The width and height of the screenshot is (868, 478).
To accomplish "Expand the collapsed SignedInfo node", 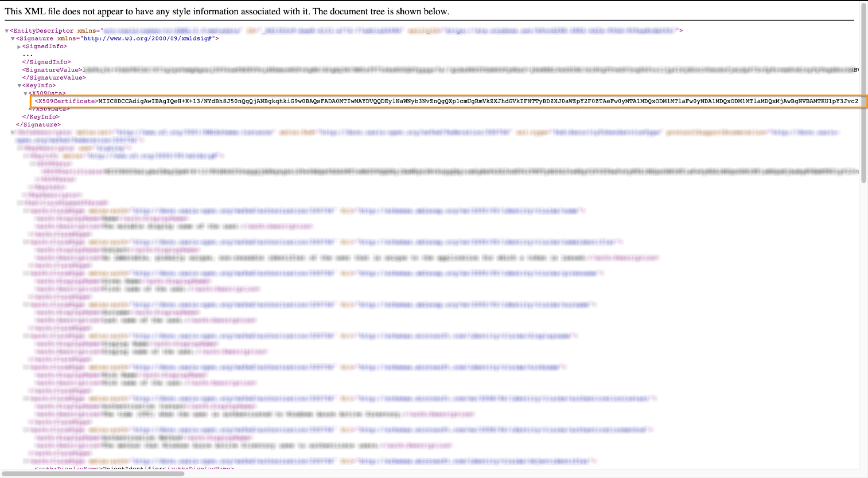I will click(x=19, y=47).
